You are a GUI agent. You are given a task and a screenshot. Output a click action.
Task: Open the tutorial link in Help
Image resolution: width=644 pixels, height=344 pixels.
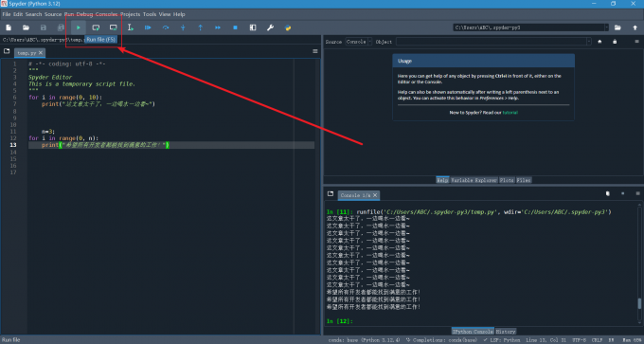click(x=510, y=112)
